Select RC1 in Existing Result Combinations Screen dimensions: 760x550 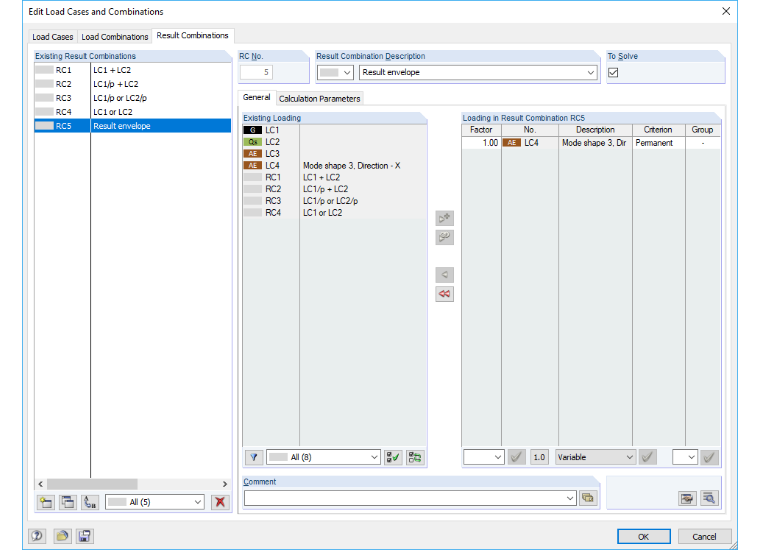click(132, 70)
